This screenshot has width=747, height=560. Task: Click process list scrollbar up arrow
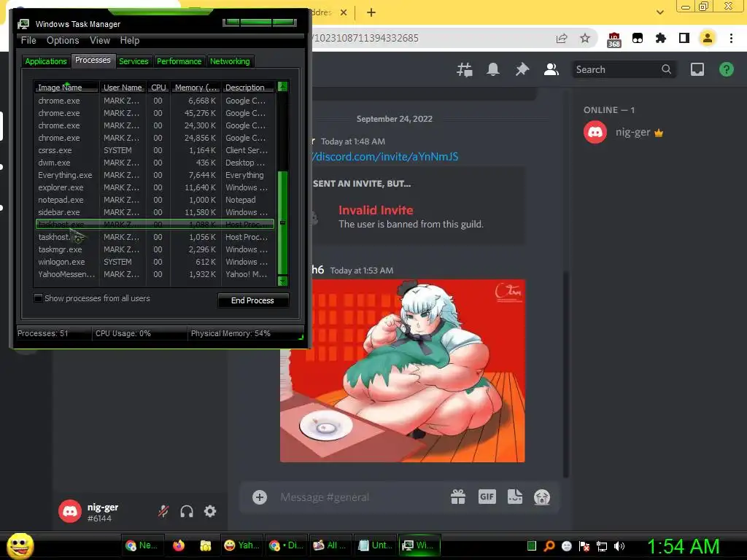coord(282,87)
